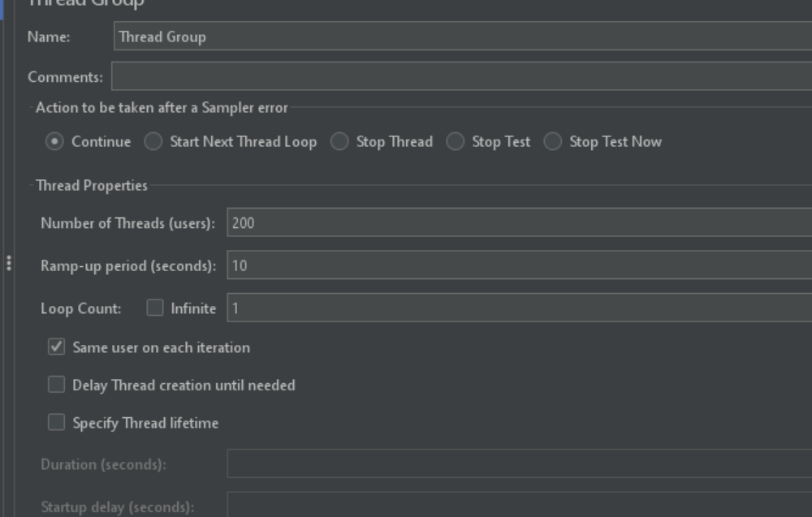
Task: Enable the Infinite loop count checkbox
Action: [x=155, y=308]
